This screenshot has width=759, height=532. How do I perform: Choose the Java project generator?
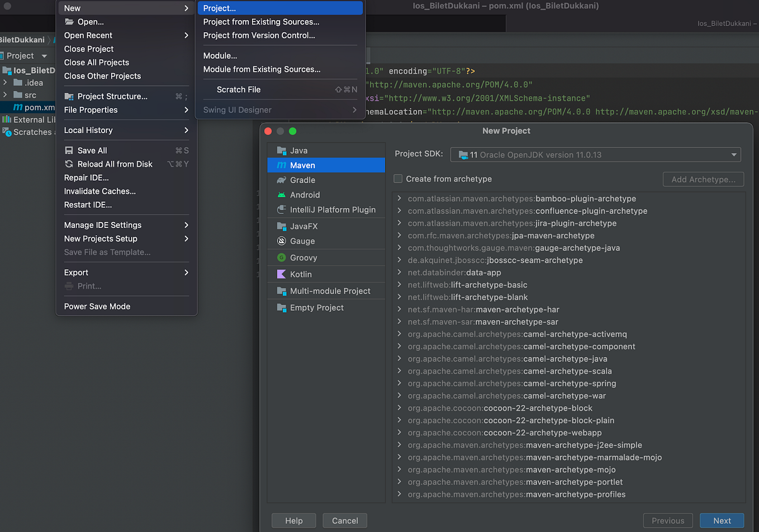click(x=299, y=150)
